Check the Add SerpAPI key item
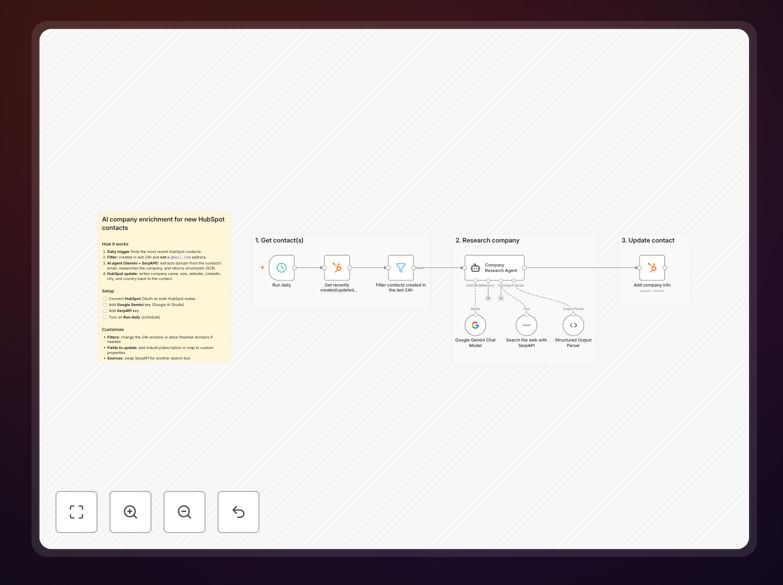 pos(105,311)
